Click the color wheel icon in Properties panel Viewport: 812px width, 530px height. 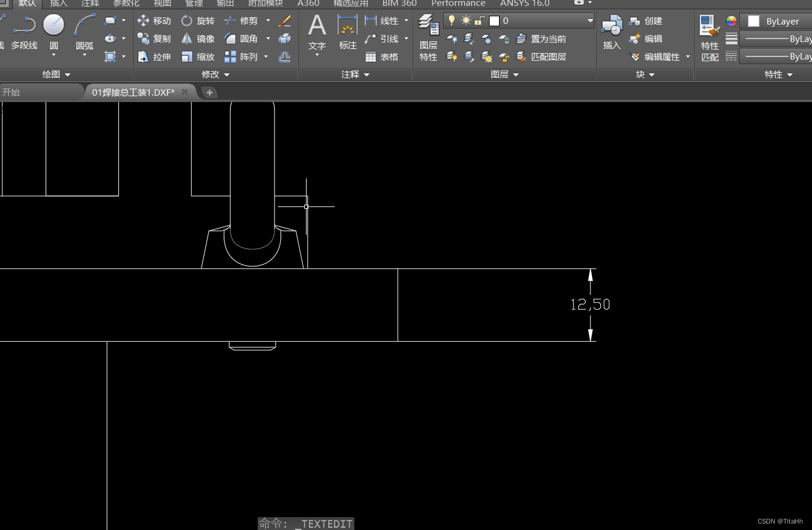click(x=731, y=21)
